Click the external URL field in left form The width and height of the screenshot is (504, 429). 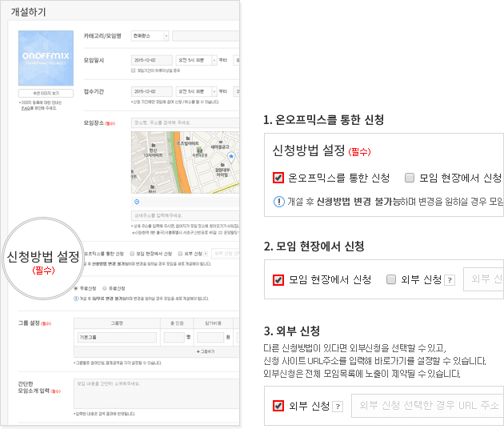(225, 254)
